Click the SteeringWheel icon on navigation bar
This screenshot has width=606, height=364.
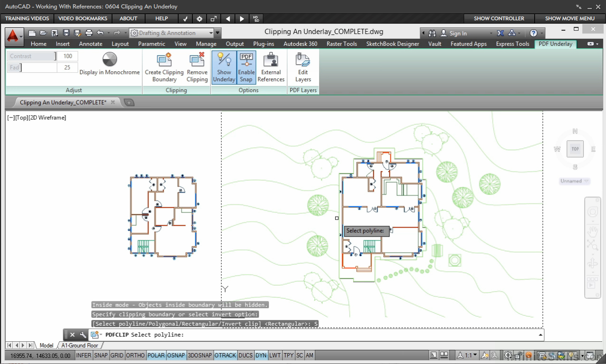[593, 212]
